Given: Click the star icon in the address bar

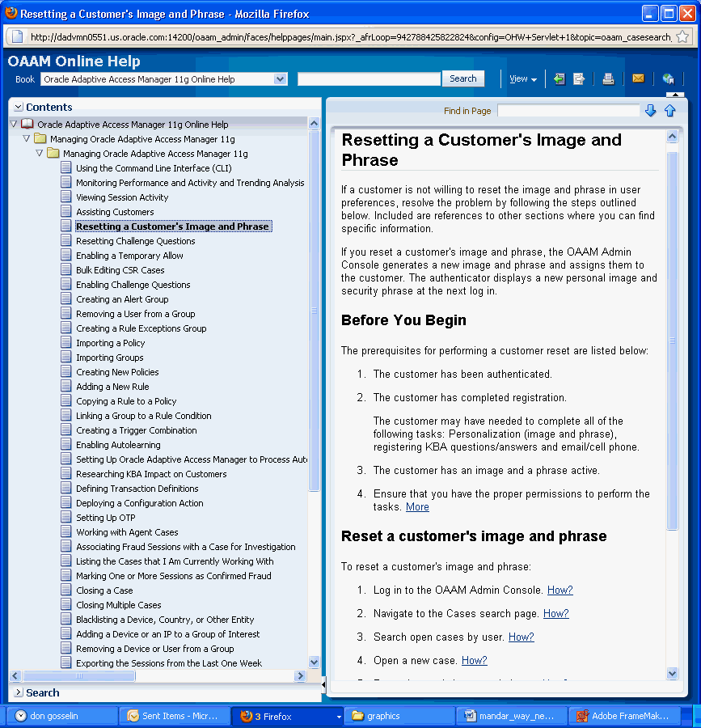Looking at the screenshot, I should (684, 36).
